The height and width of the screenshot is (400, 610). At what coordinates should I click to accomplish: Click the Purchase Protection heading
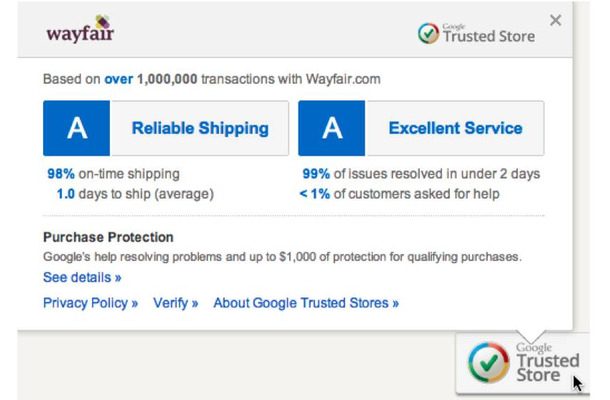(108, 237)
